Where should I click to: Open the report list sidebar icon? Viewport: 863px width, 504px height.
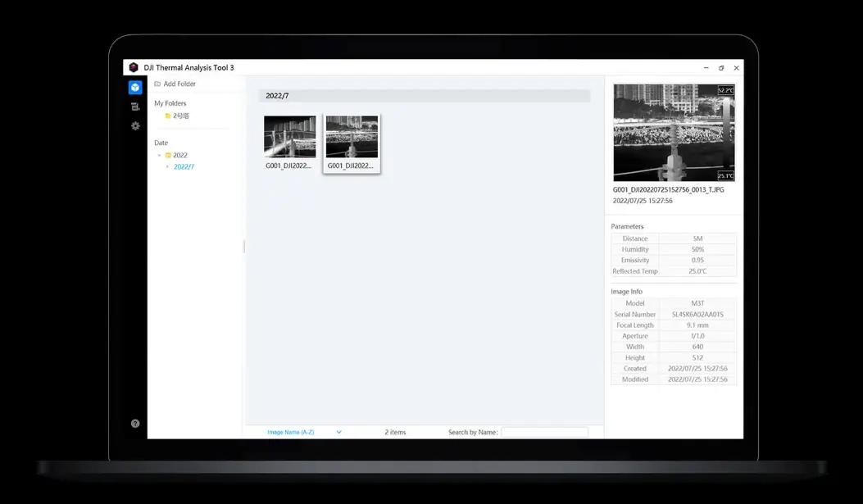coord(135,107)
